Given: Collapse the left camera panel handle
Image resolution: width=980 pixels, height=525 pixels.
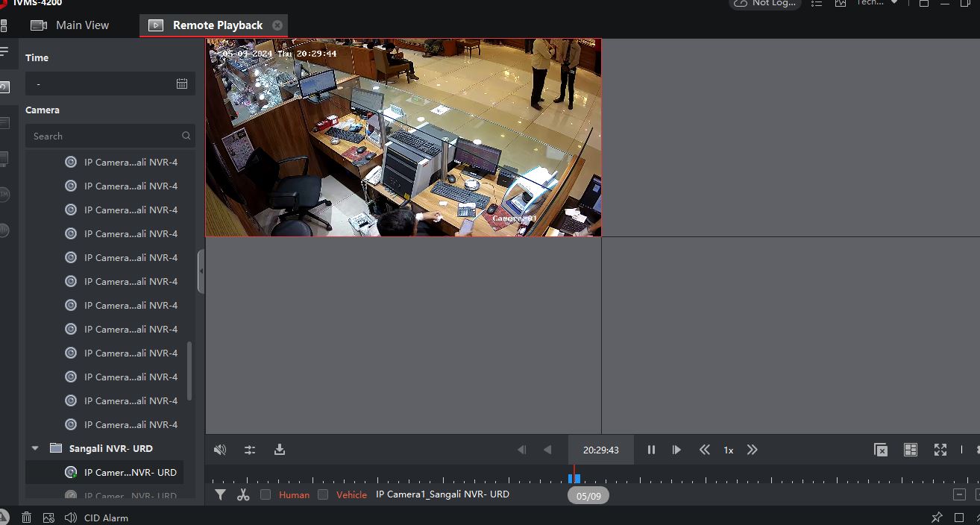Looking at the screenshot, I should 201,271.
